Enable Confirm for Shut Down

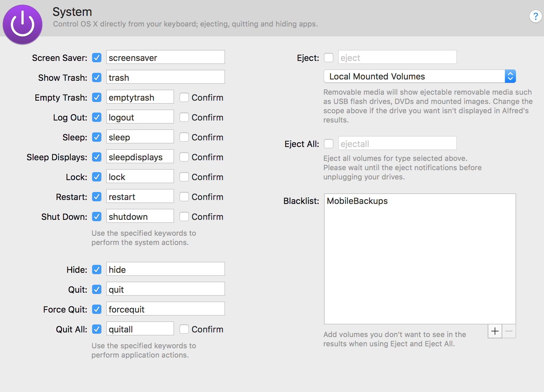point(184,217)
